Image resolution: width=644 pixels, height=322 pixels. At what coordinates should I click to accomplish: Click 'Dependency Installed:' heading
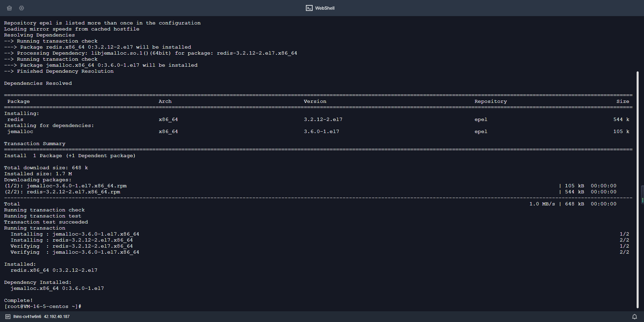pyautogui.click(x=38, y=282)
